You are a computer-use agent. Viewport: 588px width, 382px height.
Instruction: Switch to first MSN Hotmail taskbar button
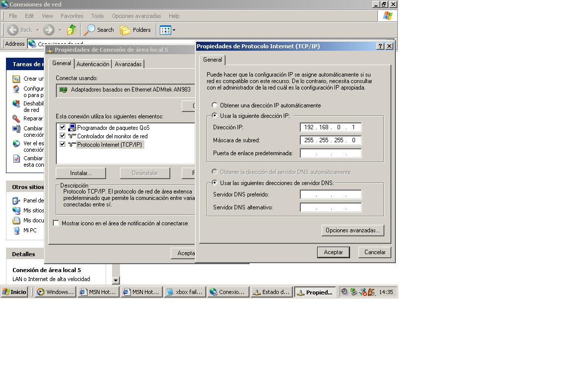coord(99,292)
